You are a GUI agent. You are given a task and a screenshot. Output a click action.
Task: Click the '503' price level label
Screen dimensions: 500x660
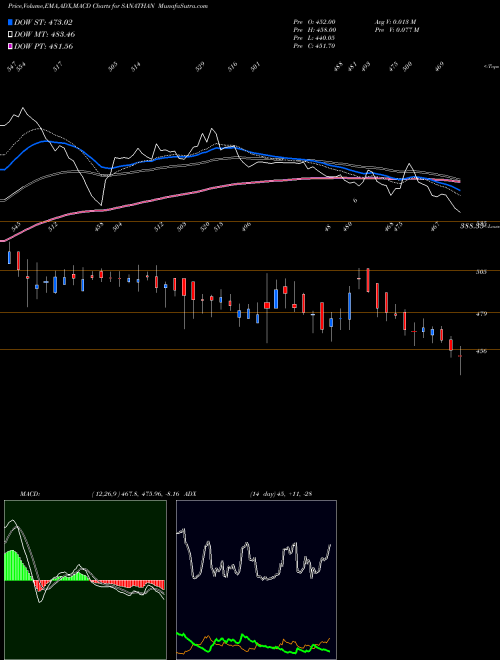pos(481,272)
